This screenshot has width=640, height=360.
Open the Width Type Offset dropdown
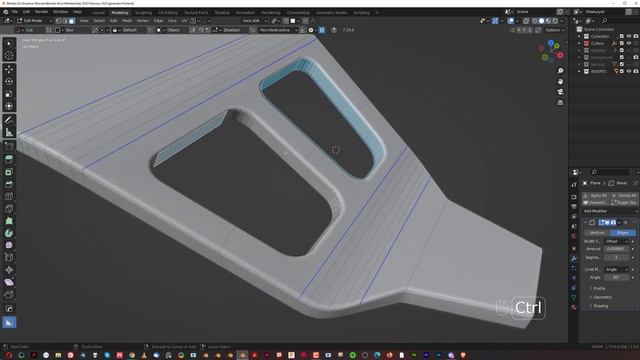point(617,242)
